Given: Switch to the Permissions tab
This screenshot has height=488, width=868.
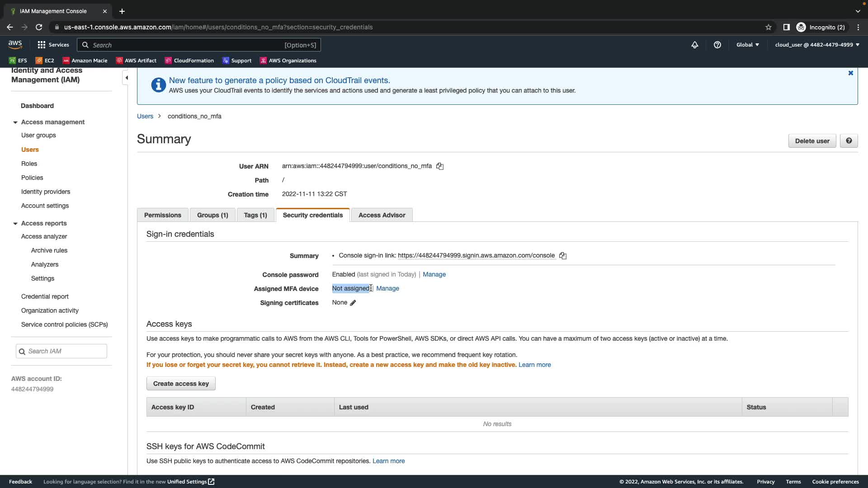Looking at the screenshot, I should coord(163,215).
